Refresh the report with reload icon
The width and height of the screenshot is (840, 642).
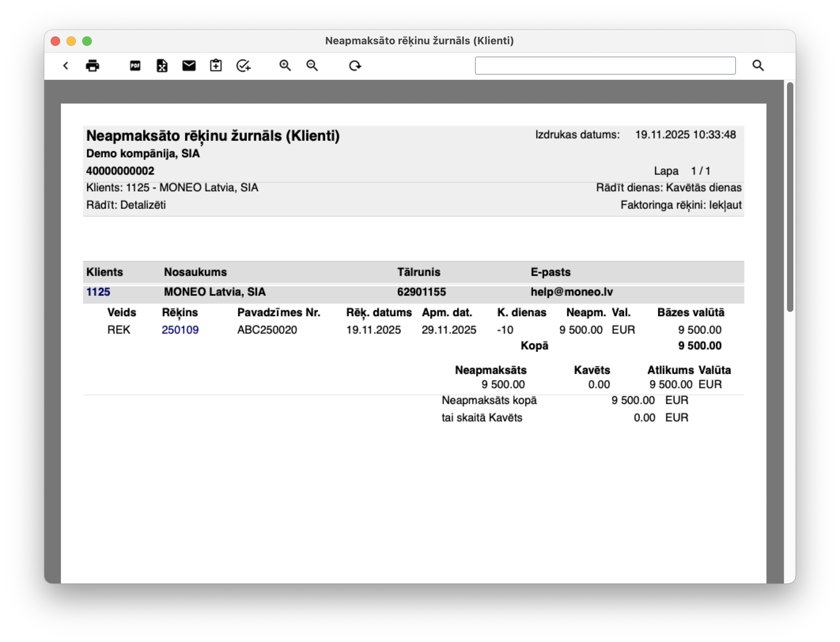355,66
